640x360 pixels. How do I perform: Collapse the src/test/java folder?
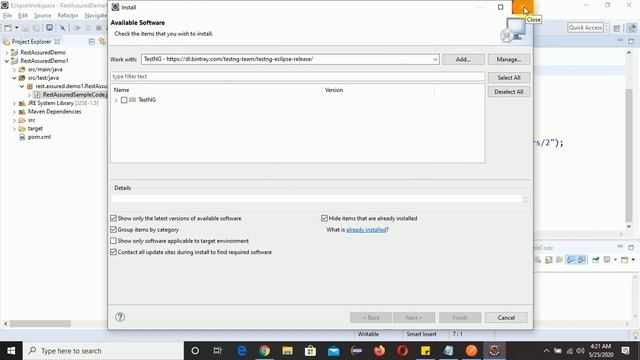tap(14, 78)
